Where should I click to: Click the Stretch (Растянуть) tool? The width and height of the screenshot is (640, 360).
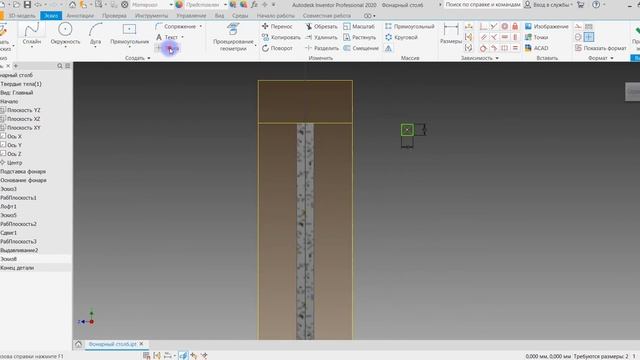[x=360, y=37]
